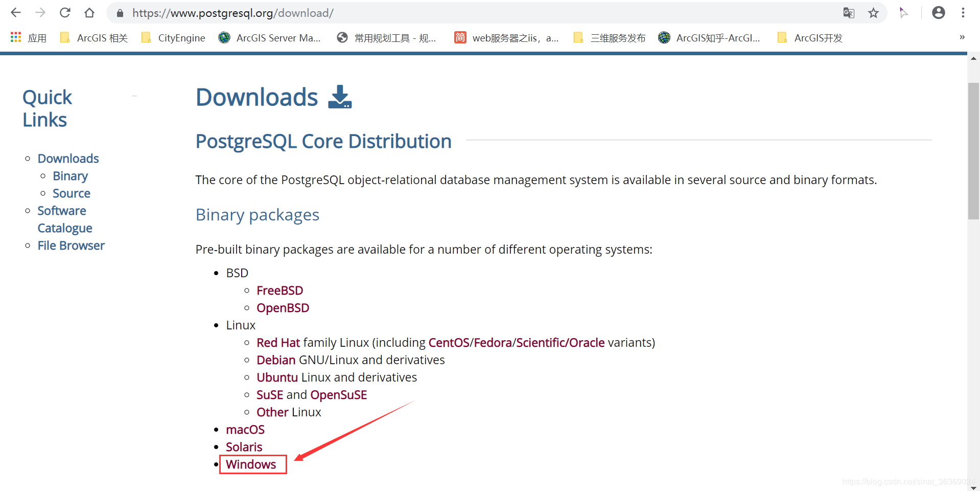Go back with the browser back arrow
Viewport: 980px width, 491px height.
[x=16, y=13]
